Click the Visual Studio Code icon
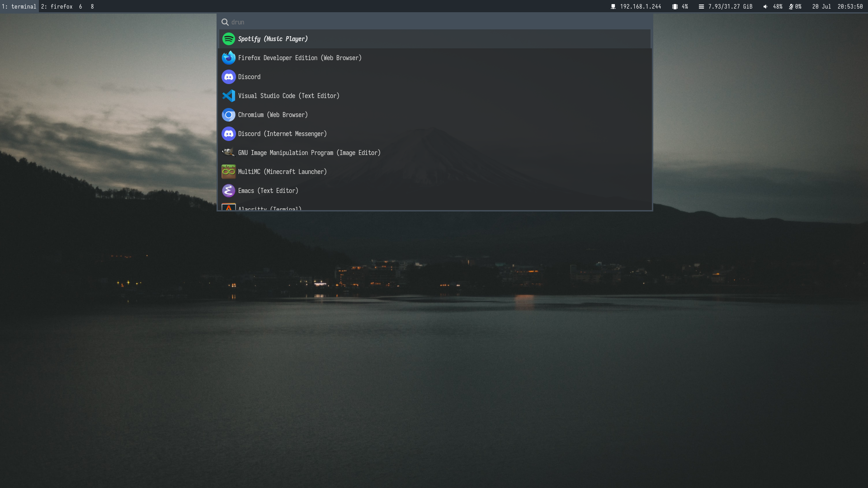 [x=228, y=96]
